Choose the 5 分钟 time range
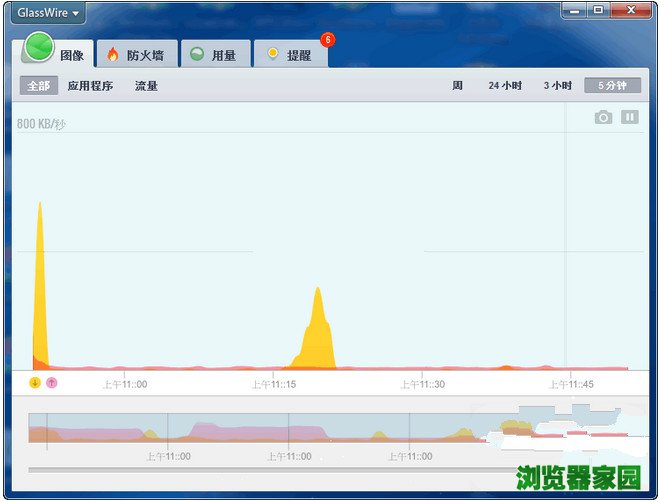 point(612,86)
